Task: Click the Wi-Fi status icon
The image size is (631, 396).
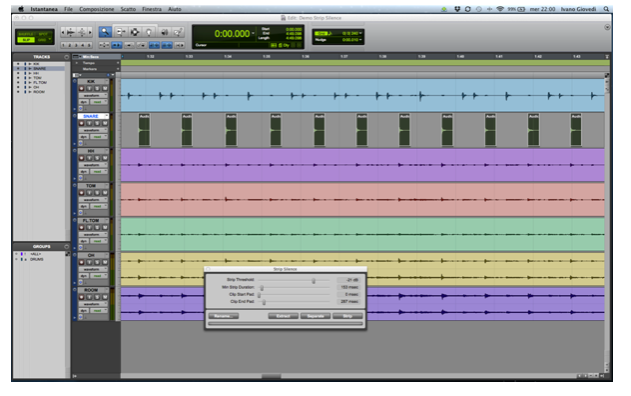Action: (500, 9)
